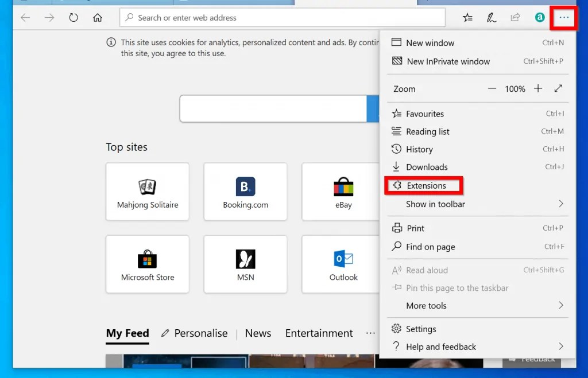Open the eBay top site tile
The height and width of the screenshot is (378, 588).
click(x=343, y=192)
